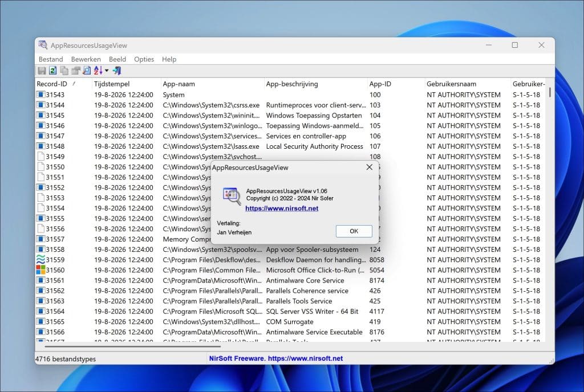The width and height of the screenshot is (584, 392).
Task: Open the Help menu
Action: pyautogui.click(x=169, y=59)
